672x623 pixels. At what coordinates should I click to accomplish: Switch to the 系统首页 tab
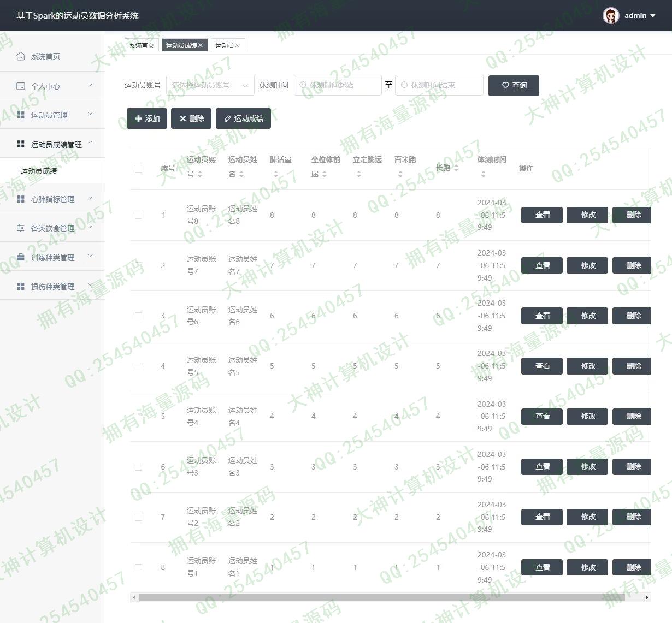(142, 45)
